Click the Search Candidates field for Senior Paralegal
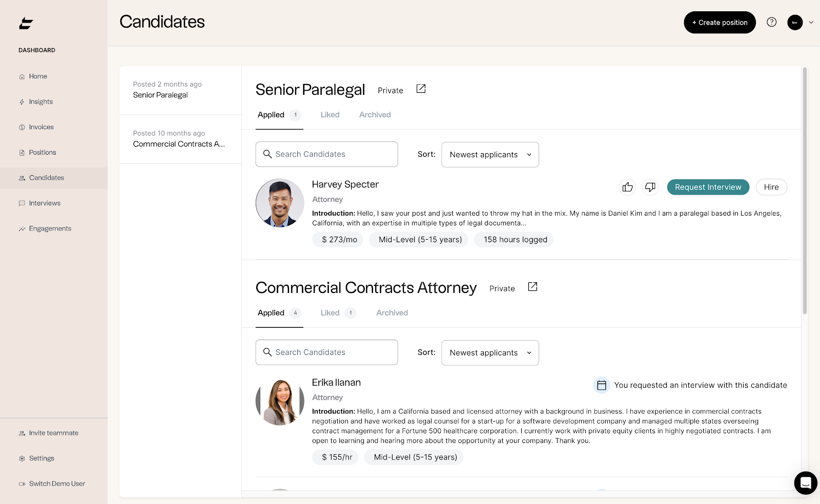Viewport: 820px width, 504px height. click(x=326, y=154)
